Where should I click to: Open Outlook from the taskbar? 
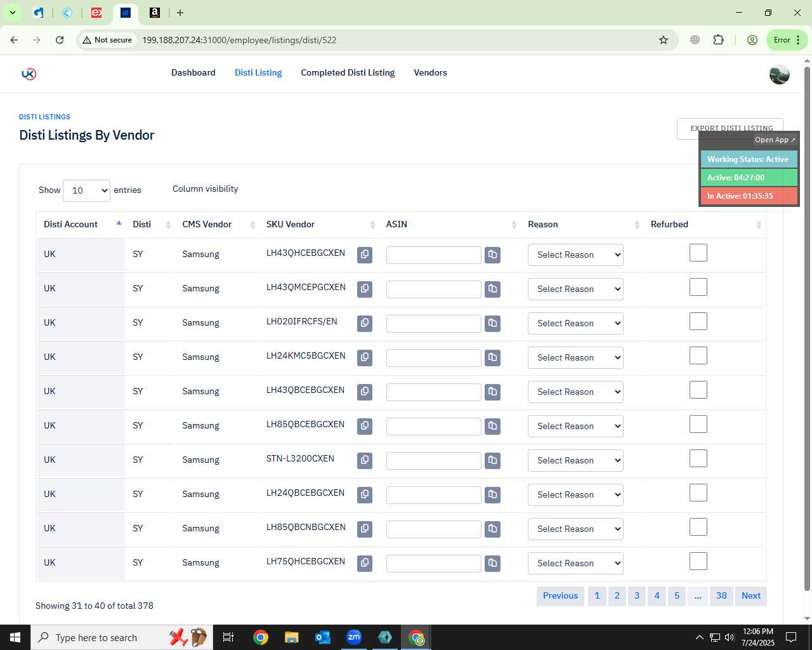pyautogui.click(x=323, y=637)
